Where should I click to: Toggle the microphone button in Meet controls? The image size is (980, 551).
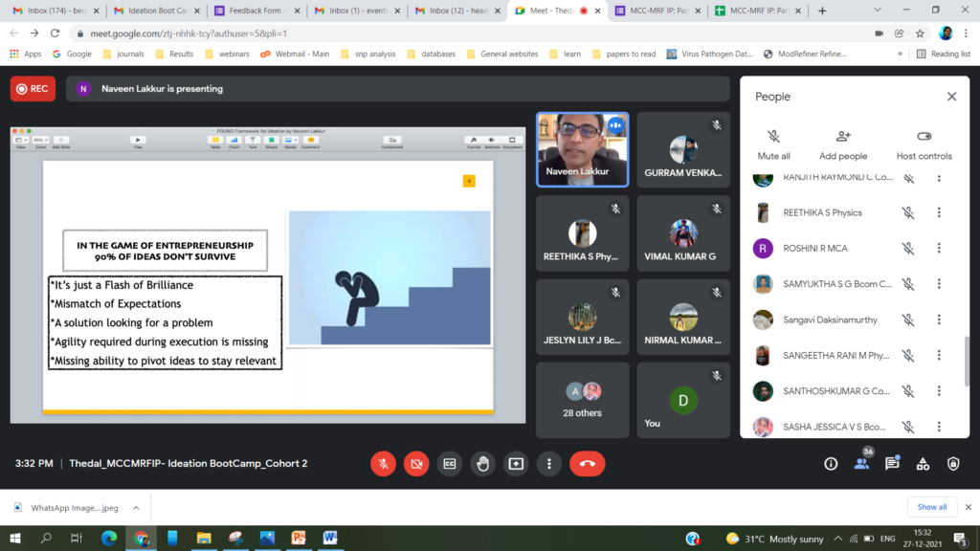(383, 464)
